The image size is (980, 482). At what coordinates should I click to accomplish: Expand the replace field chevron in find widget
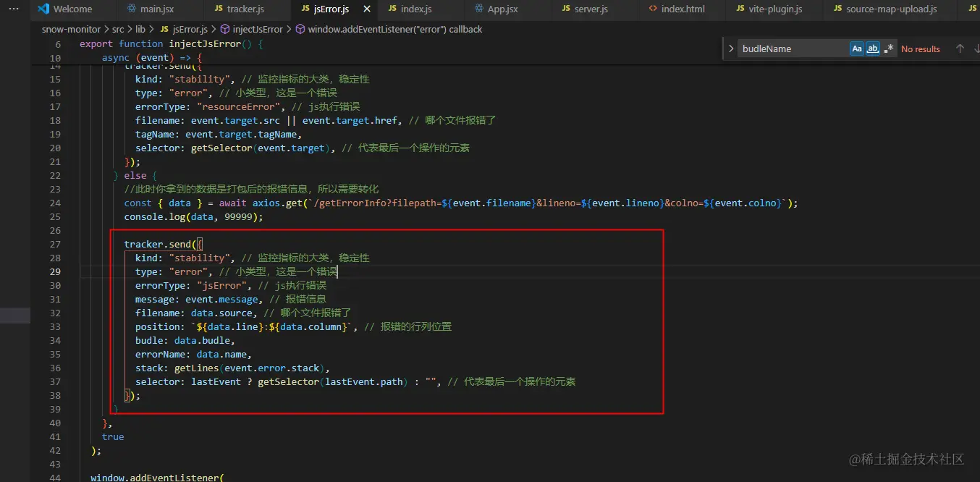731,48
